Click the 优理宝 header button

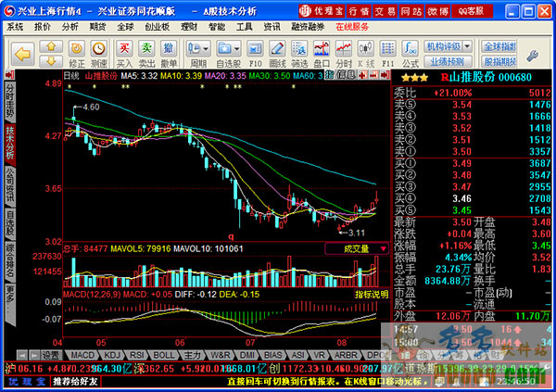(x=322, y=11)
